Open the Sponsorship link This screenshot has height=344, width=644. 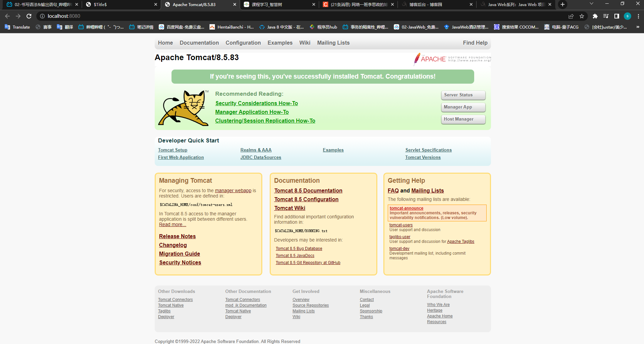[371, 311]
